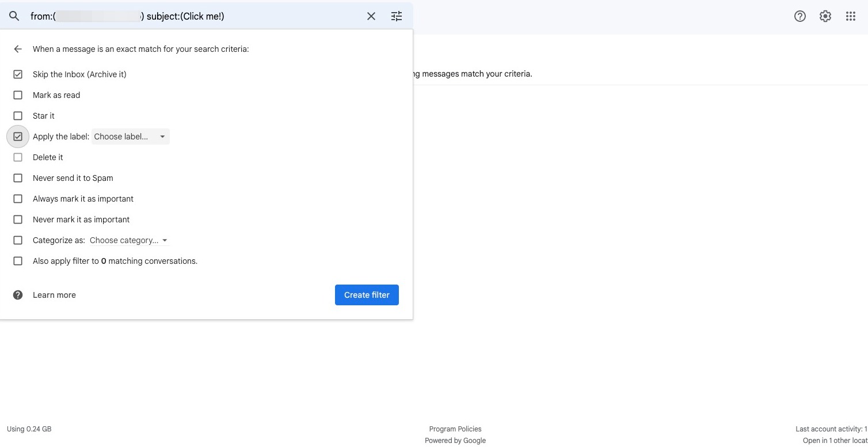
Task: Tick the Never send it to Spam checkbox
Action: [x=18, y=178]
